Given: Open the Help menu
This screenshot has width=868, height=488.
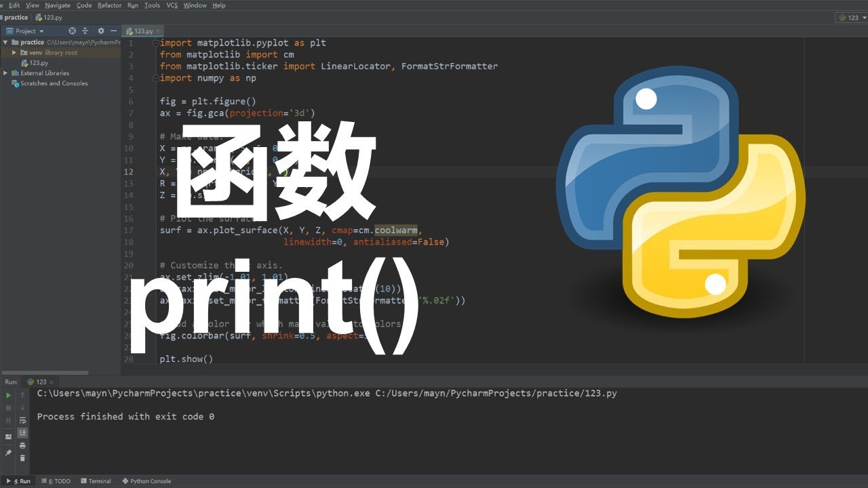Looking at the screenshot, I should click(x=219, y=5).
